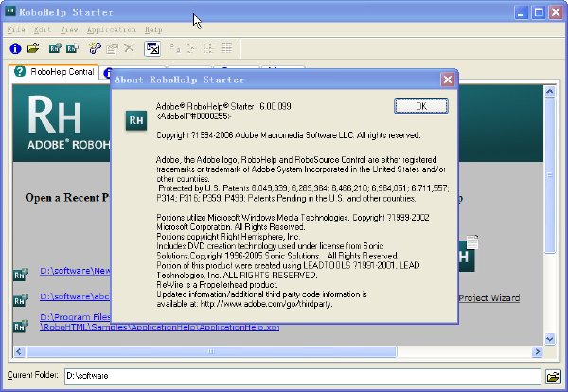568x392 pixels.
Task: Click the RoboHelp Starter title bar icon
Action: tap(10, 11)
